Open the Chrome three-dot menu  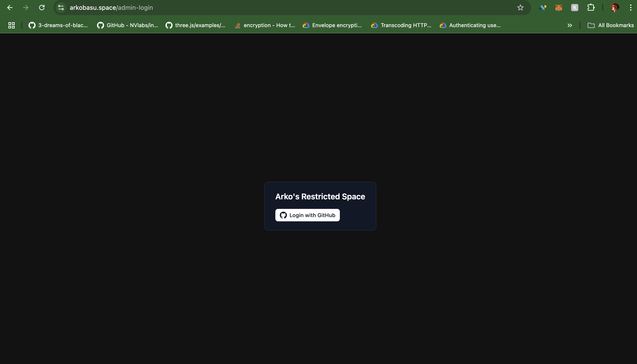(631, 8)
